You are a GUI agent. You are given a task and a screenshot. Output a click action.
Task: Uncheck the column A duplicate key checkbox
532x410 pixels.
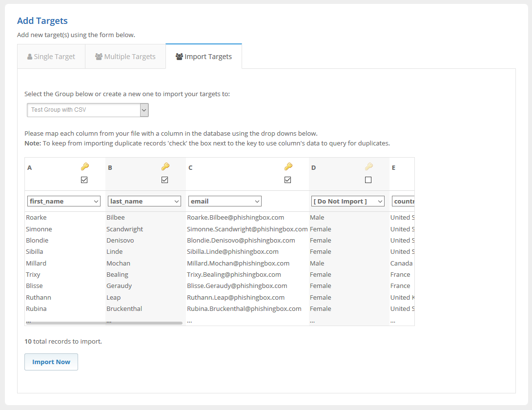tap(84, 180)
